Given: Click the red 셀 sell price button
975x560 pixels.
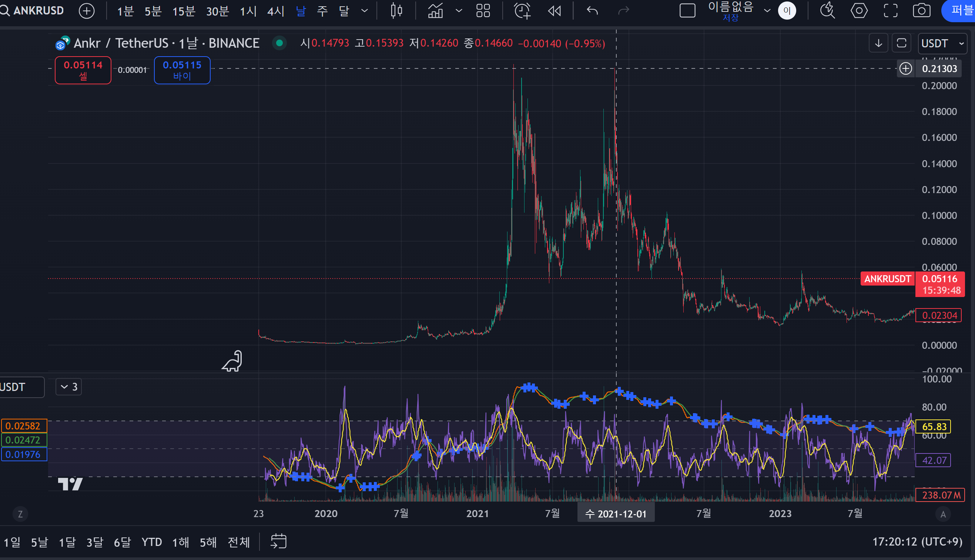Looking at the screenshot, I should pos(83,70).
